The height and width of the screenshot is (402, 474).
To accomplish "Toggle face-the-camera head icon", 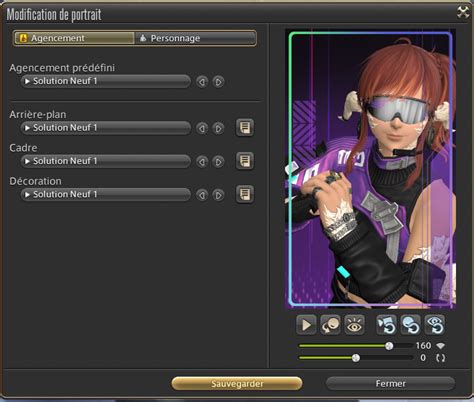I will click(330, 325).
